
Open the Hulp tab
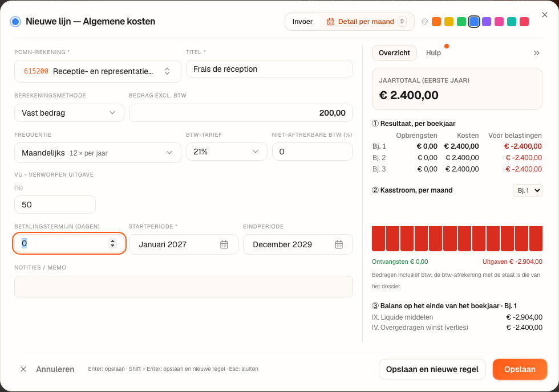tap(433, 53)
